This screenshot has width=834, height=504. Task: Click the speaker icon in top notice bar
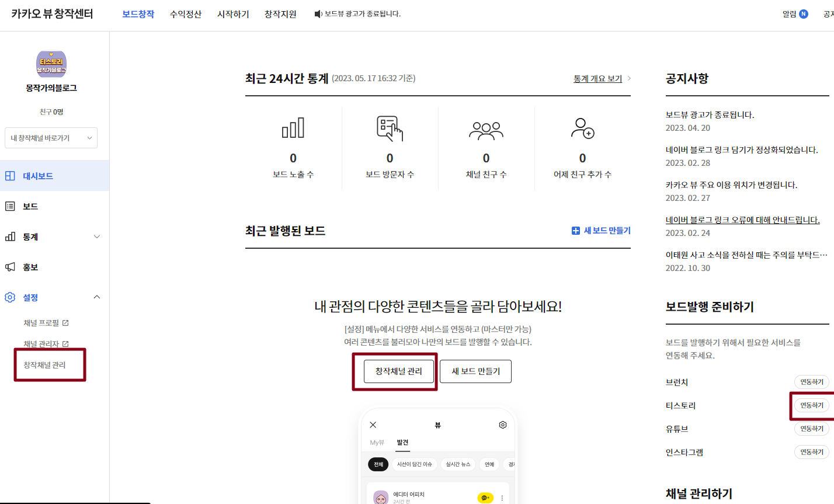(318, 14)
